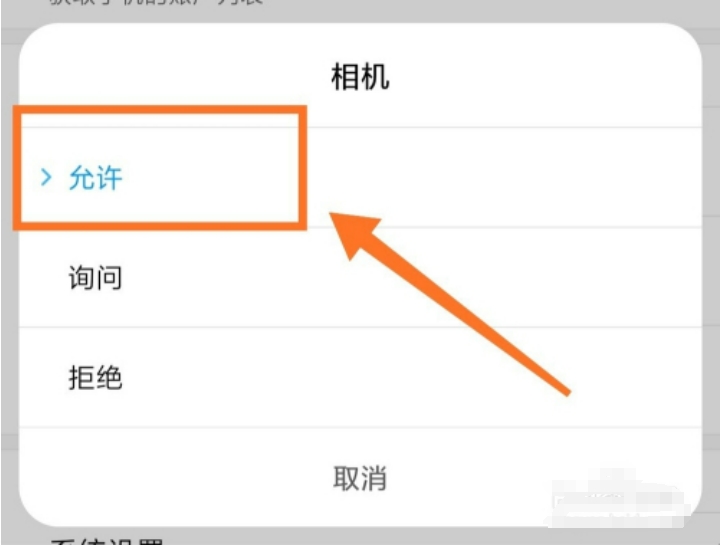Tap the empty area right of 拒绝 row
720x545 pixels.
point(413,377)
